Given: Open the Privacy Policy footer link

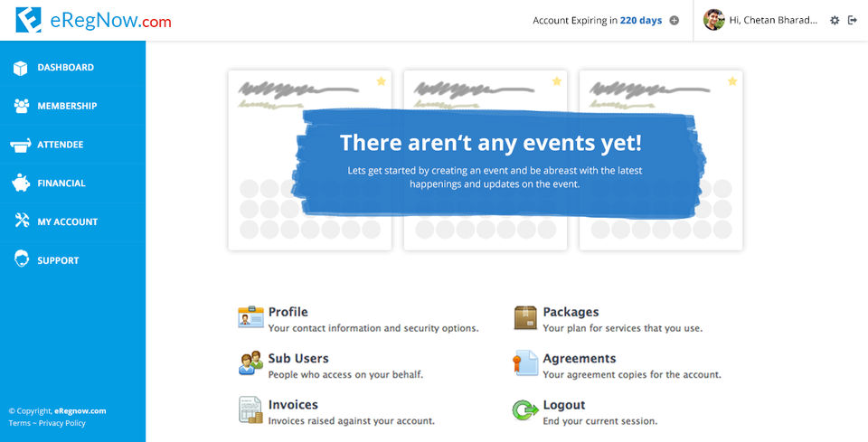Looking at the screenshot, I should [x=62, y=423].
